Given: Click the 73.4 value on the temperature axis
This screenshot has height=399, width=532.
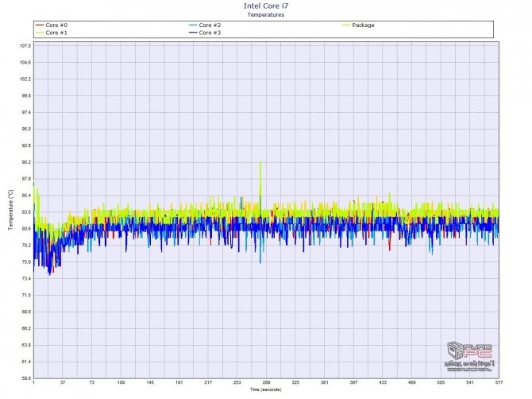Looking at the screenshot, I should [x=25, y=279].
